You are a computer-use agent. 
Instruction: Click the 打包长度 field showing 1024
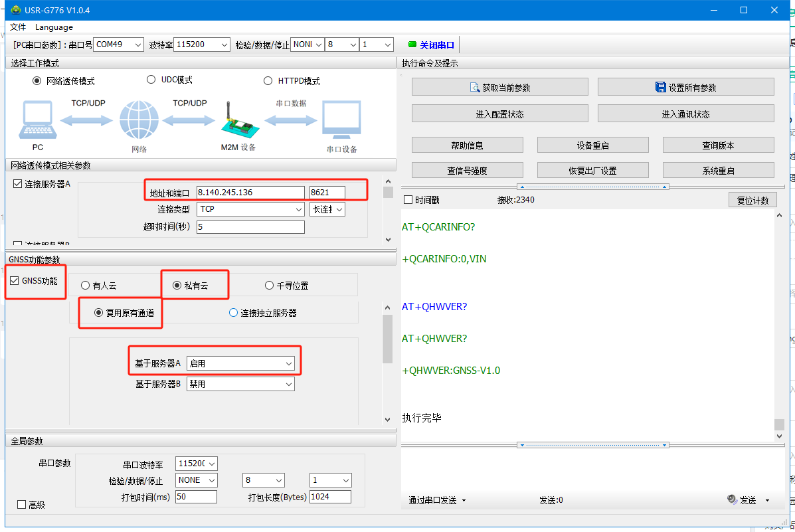[x=331, y=497]
